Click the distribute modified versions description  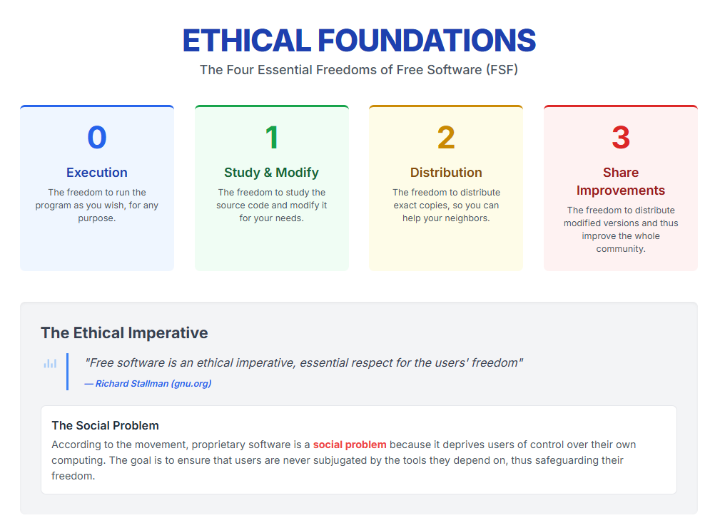point(621,229)
